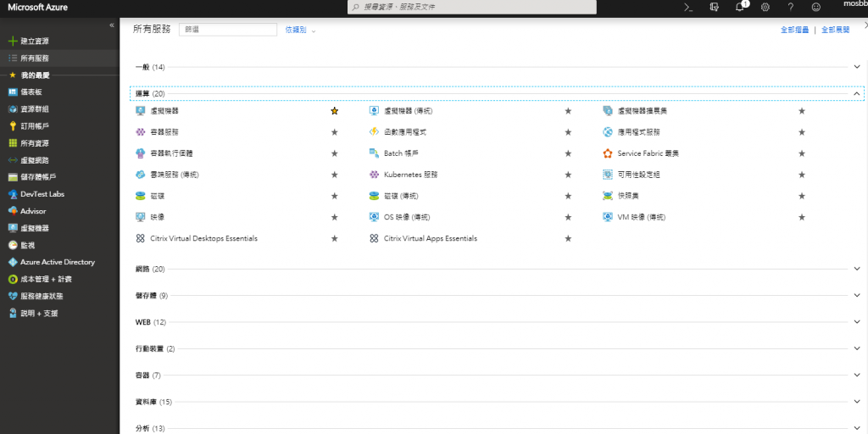Click the Kubernetes services icon
The width and height of the screenshot is (868, 434).
coord(374,175)
